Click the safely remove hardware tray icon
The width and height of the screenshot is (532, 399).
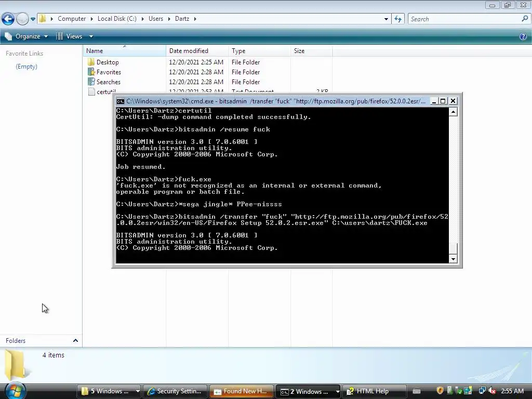(449, 391)
